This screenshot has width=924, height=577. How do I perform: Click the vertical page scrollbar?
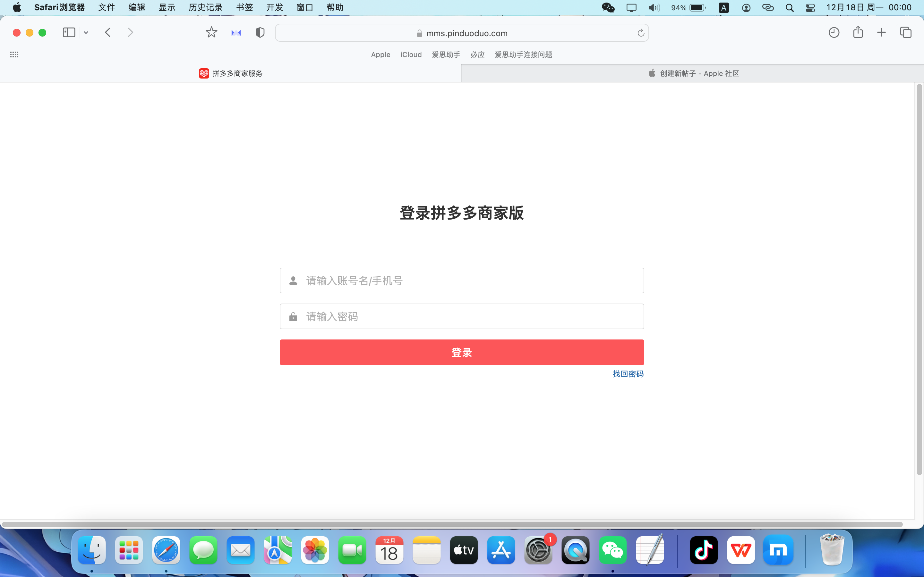coord(919,279)
